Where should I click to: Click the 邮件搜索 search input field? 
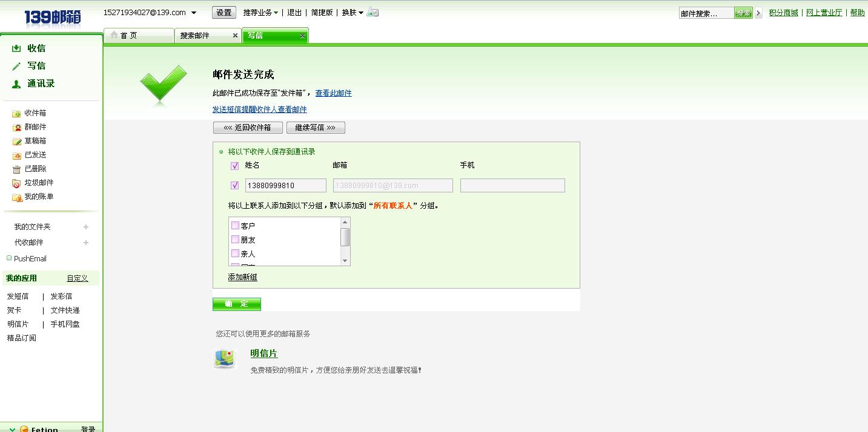(706, 13)
